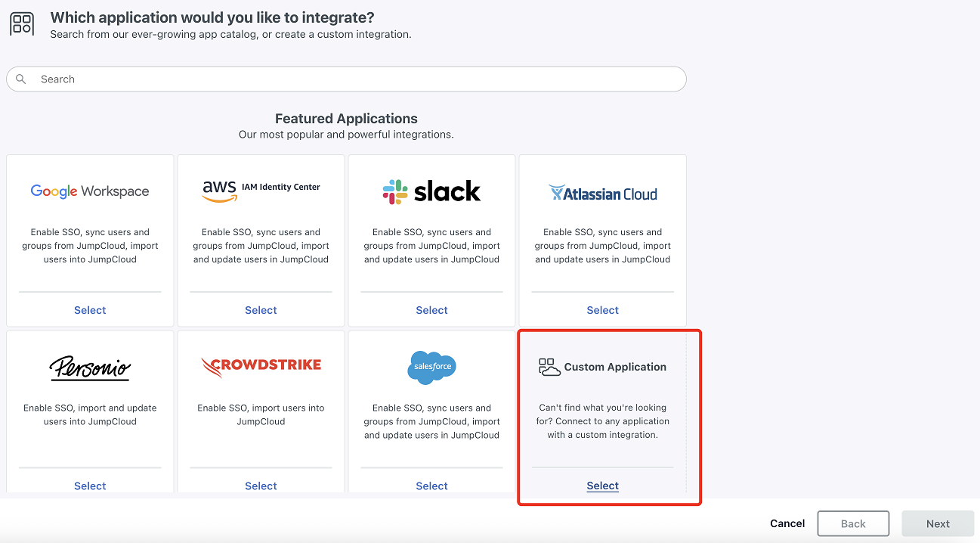Click the Google Workspace logo
Viewport: 980px width, 543px height.
coord(90,191)
